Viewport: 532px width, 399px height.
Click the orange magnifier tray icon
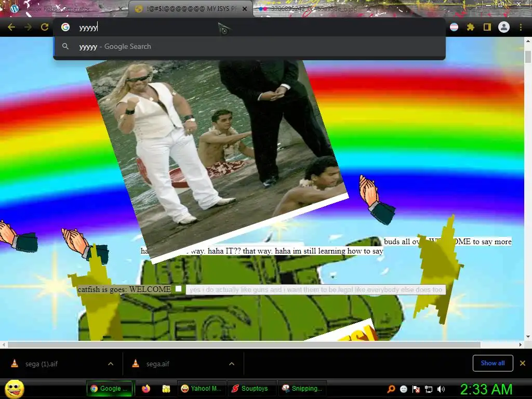point(391,389)
